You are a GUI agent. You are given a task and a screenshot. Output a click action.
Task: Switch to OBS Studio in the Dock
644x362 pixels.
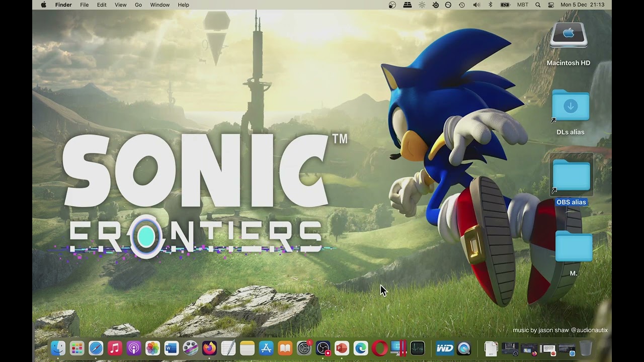pyautogui.click(x=323, y=348)
